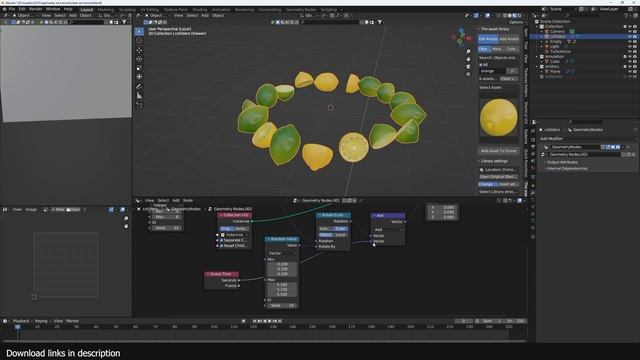Select the Add Cube tool in viewport toolbar

pos(140,105)
